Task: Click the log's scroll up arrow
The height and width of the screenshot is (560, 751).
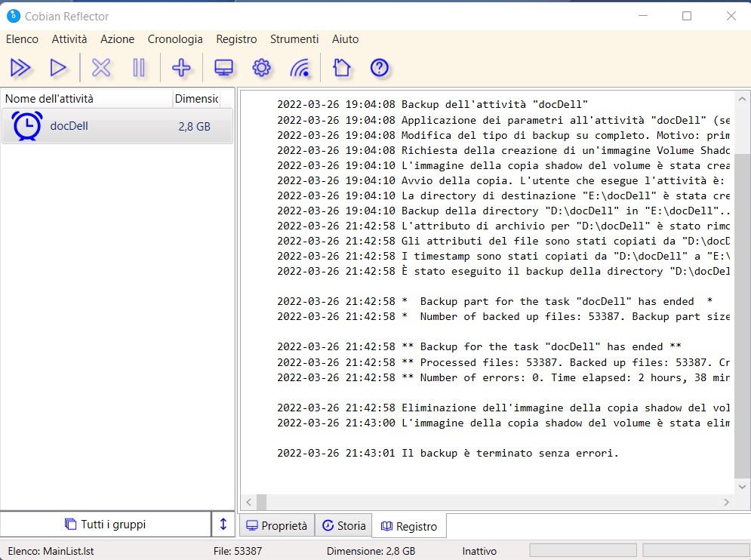Action: coord(742,99)
